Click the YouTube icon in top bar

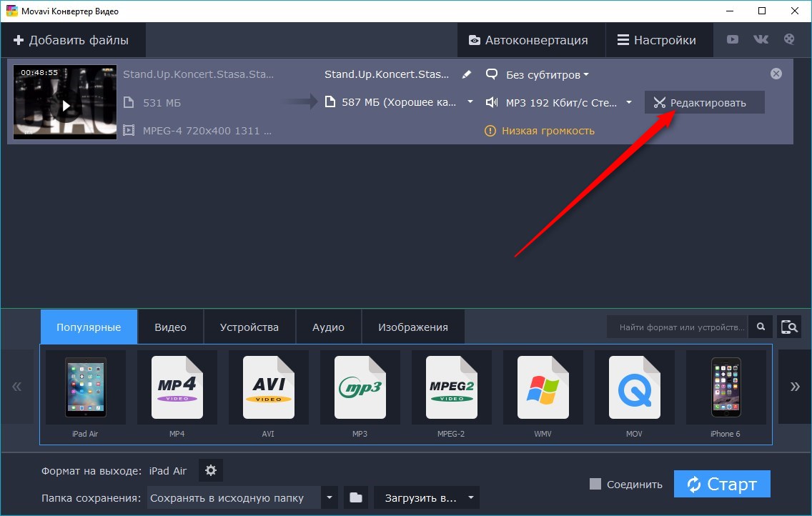click(733, 40)
